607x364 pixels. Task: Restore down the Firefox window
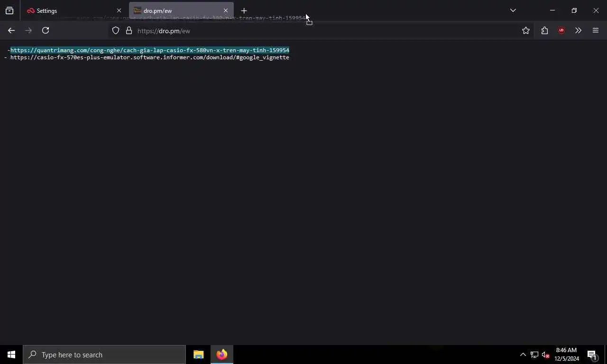coord(574,10)
